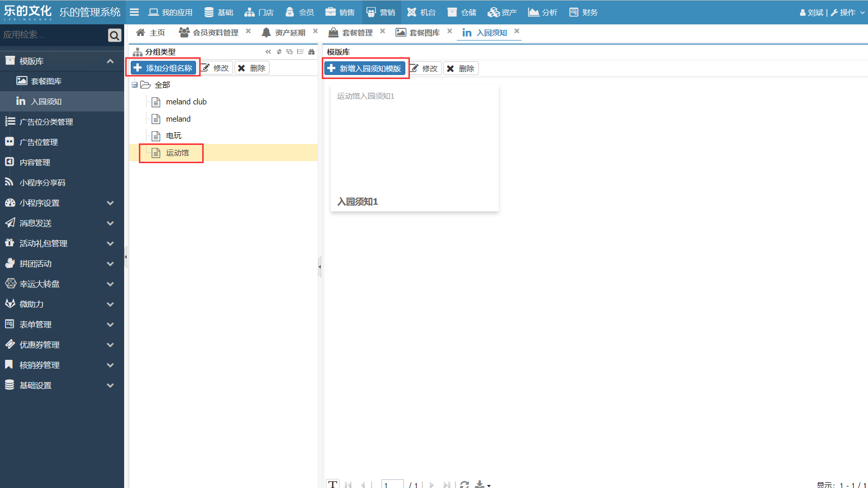The width and height of the screenshot is (868, 488).
Task: Close the 套餐图库 tab
Action: click(x=449, y=31)
